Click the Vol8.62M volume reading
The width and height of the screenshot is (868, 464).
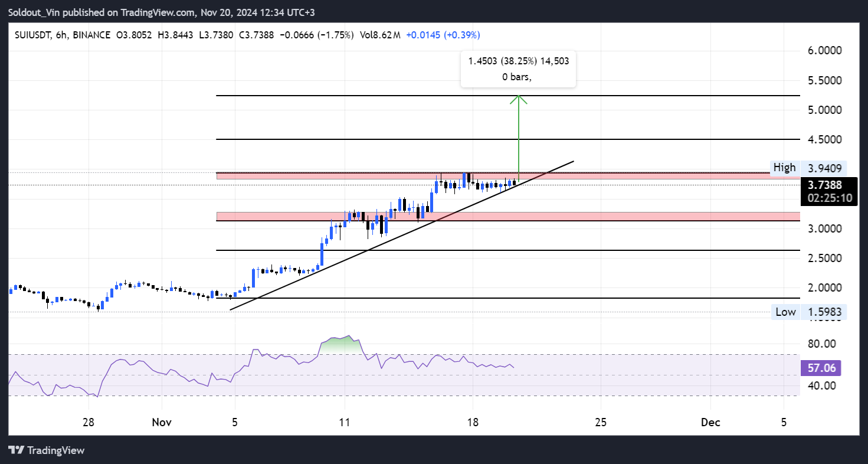coord(379,35)
